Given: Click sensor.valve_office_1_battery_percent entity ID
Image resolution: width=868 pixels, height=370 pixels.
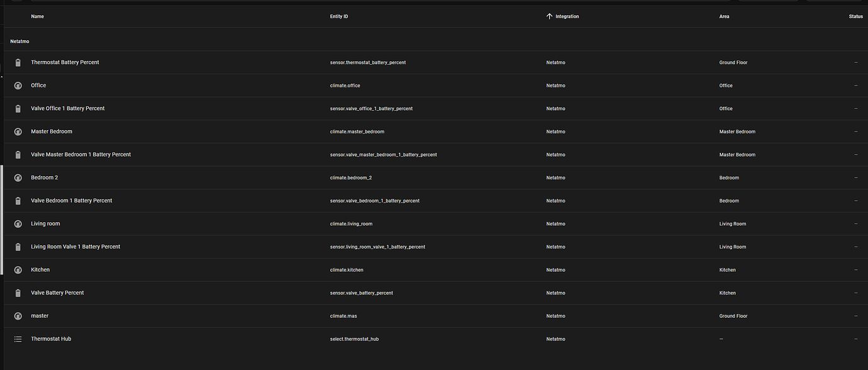Looking at the screenshot, I should pos(371,109).
